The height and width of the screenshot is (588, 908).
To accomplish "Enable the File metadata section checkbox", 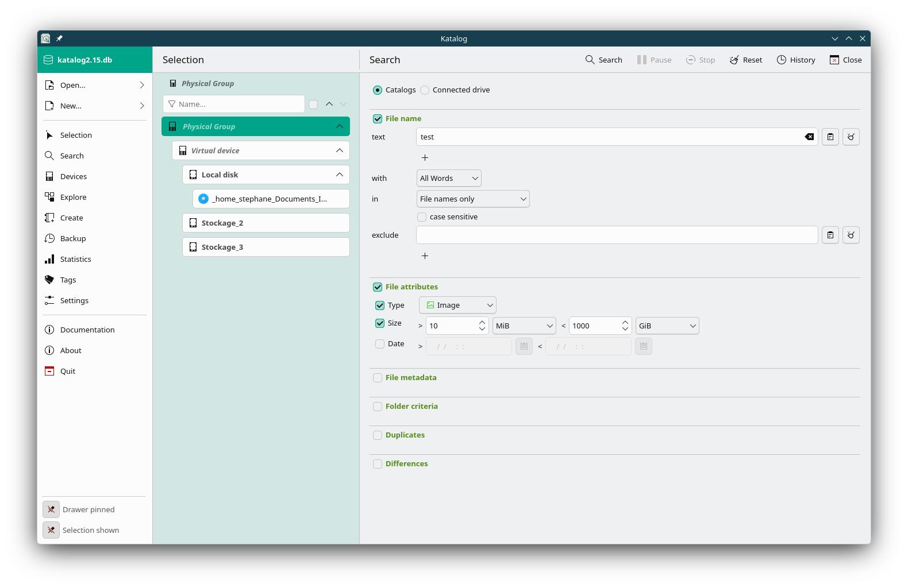I will click(x=378, y=378).
